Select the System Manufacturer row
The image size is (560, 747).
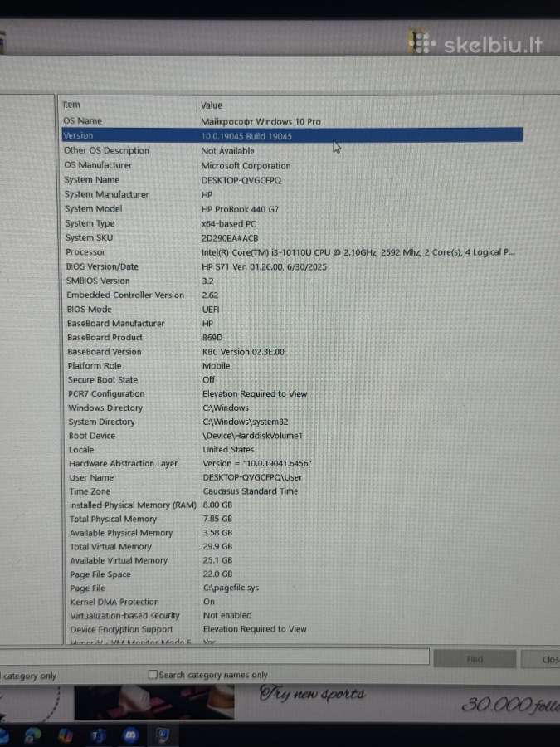click(x=292, y=194)
